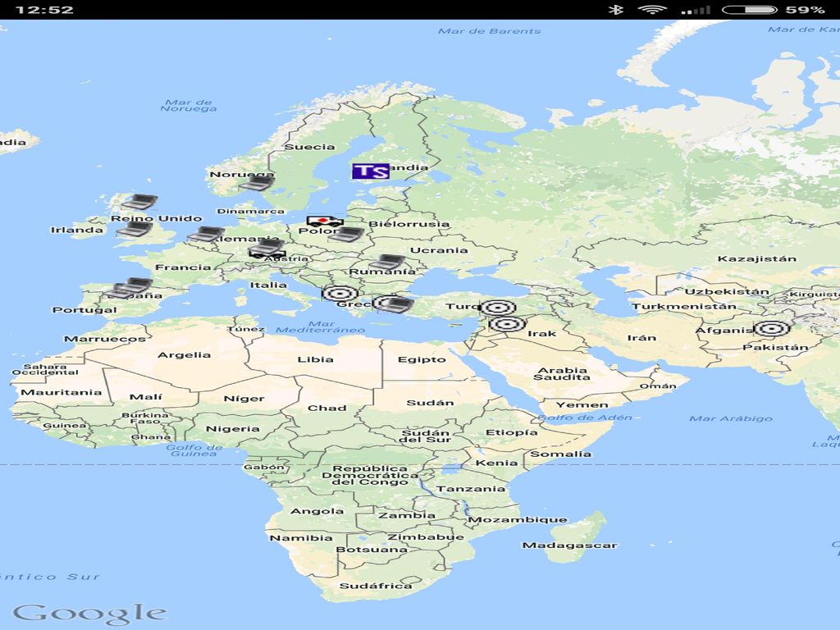Screen dimensions: 840x630
Task: Tap the Tanzania country label
Action: (x=471, y=488)
